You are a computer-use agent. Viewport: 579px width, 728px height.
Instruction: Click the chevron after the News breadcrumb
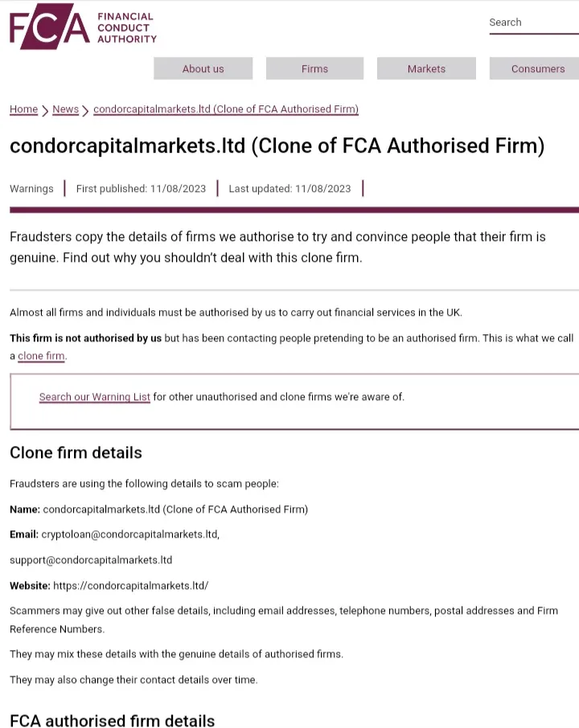(85, 111)
